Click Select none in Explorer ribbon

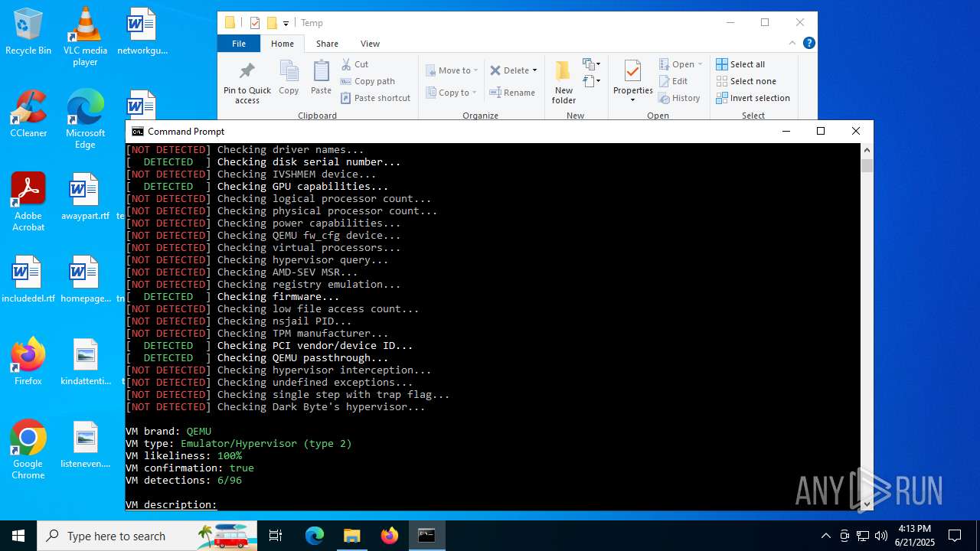(746, 81)
